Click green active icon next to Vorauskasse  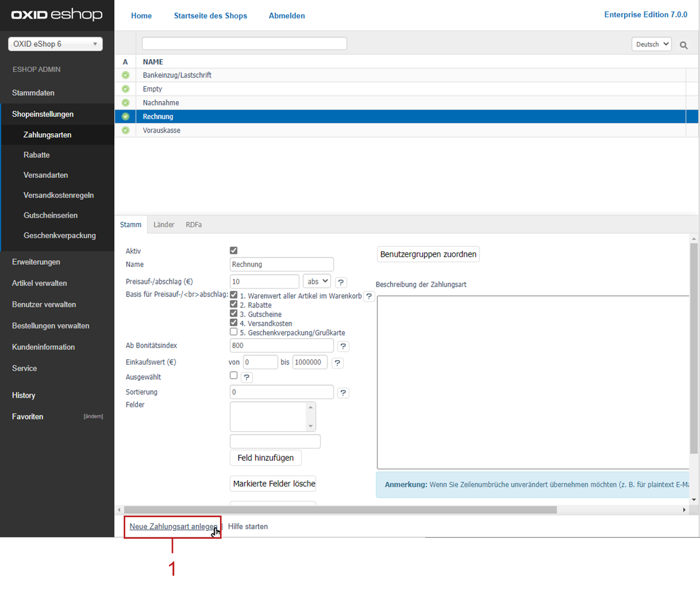tap(125, 130)
